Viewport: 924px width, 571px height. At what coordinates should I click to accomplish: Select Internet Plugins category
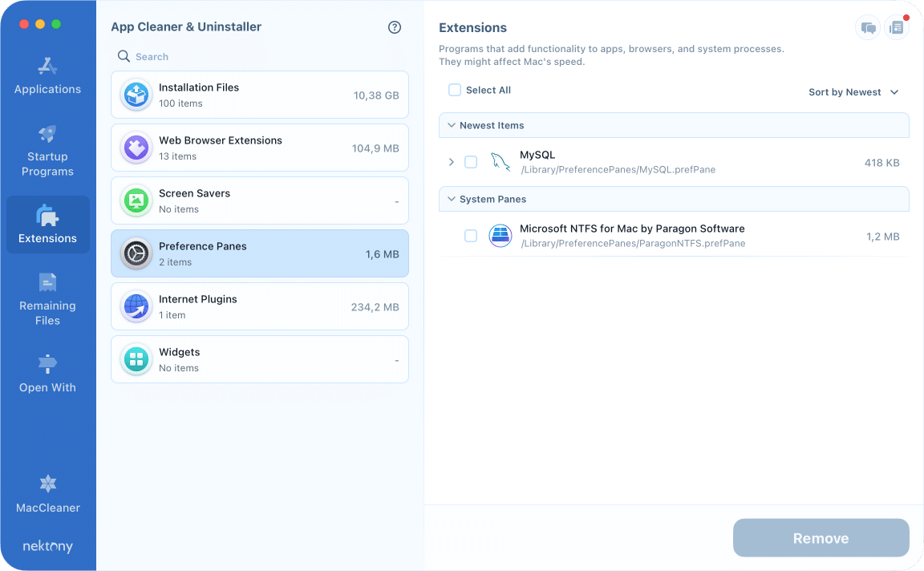[x=260, y=307]
